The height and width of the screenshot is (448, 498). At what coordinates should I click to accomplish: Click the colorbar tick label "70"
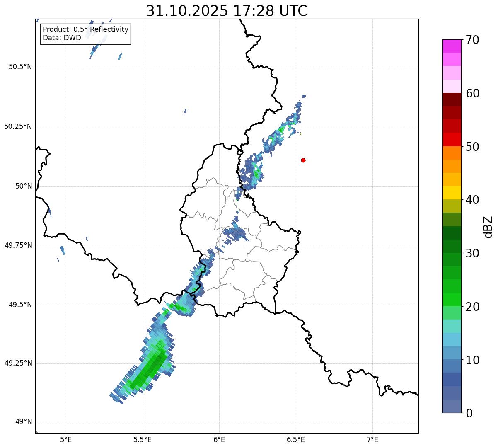[x=472, y=40]
